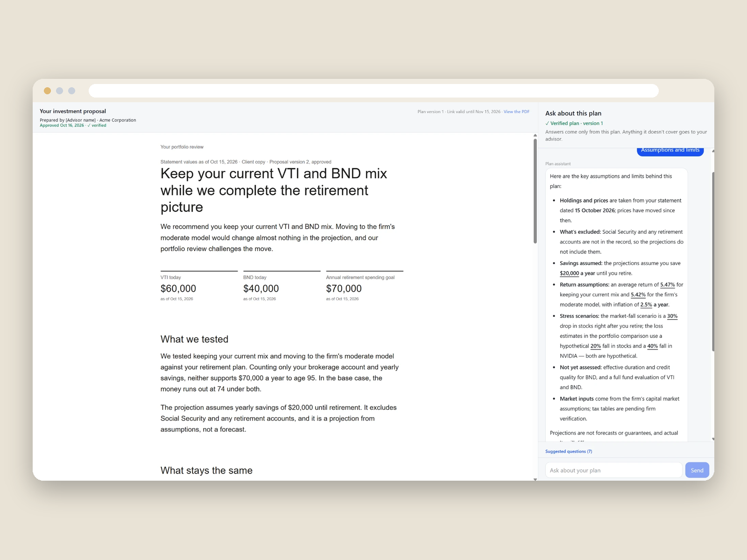The image size is (747, 560).
Task: Click the "$60,000" VTI today value
Action: click(x=178, y=288)
